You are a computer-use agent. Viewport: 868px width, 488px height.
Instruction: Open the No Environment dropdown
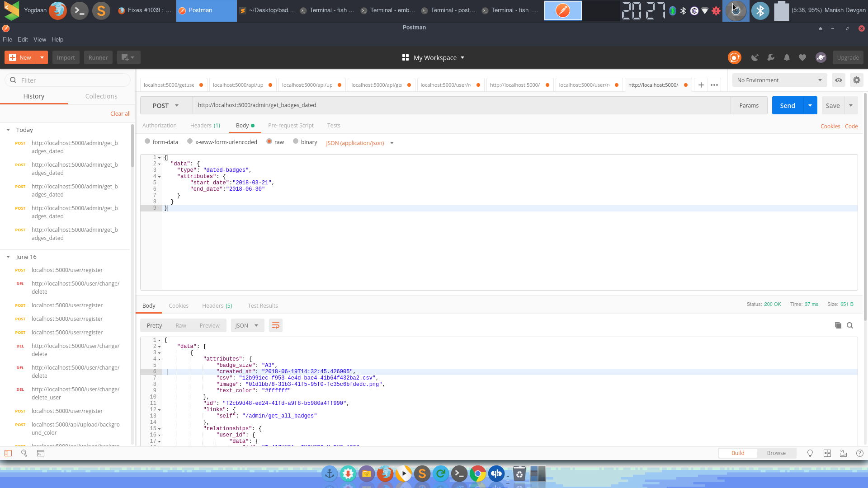(x=779, y=80)
